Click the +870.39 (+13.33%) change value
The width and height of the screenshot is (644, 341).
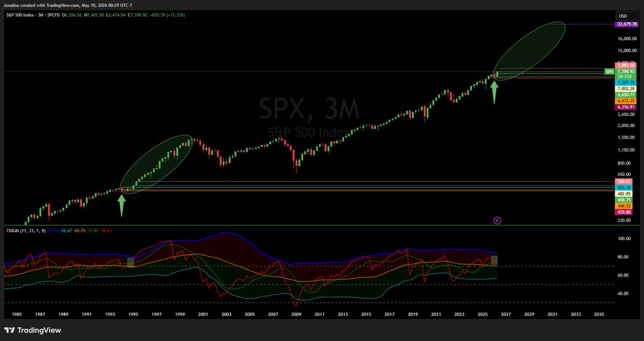pos(167,15)
